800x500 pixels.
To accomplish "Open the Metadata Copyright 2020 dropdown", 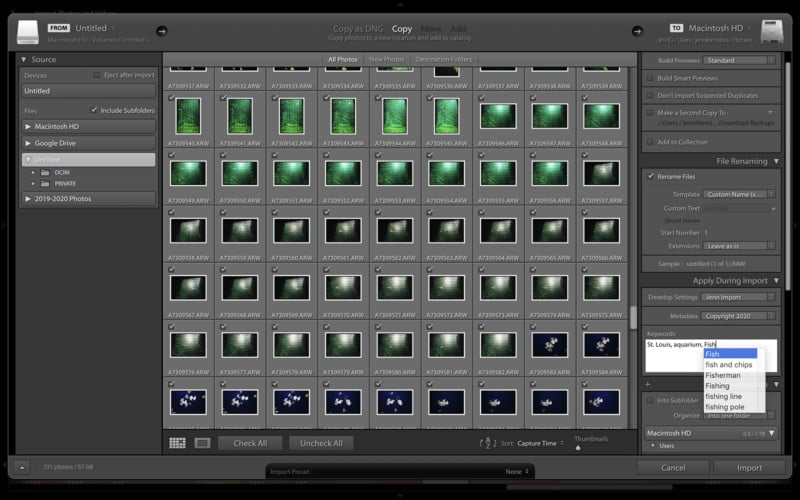I will tap(739, 316).
